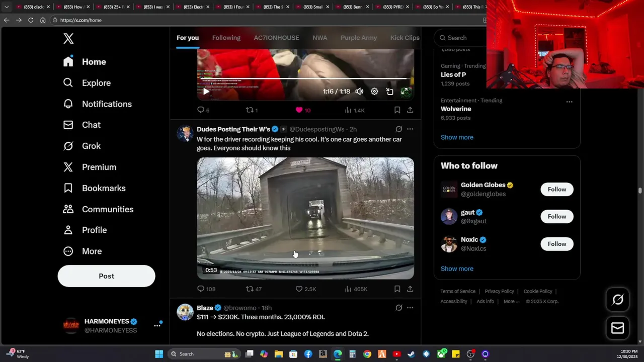Open the Blaze profile avatar
The image size is (644, 362).
pyautogui.click(x=185, y=312)
